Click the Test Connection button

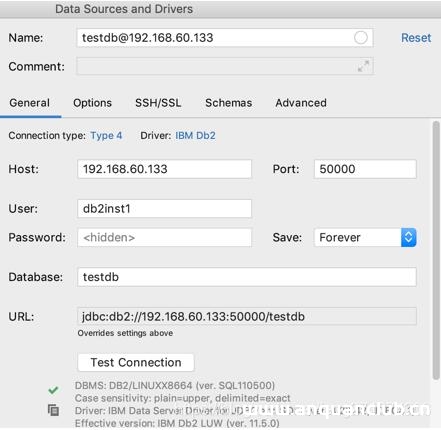[x=136, y=362]
